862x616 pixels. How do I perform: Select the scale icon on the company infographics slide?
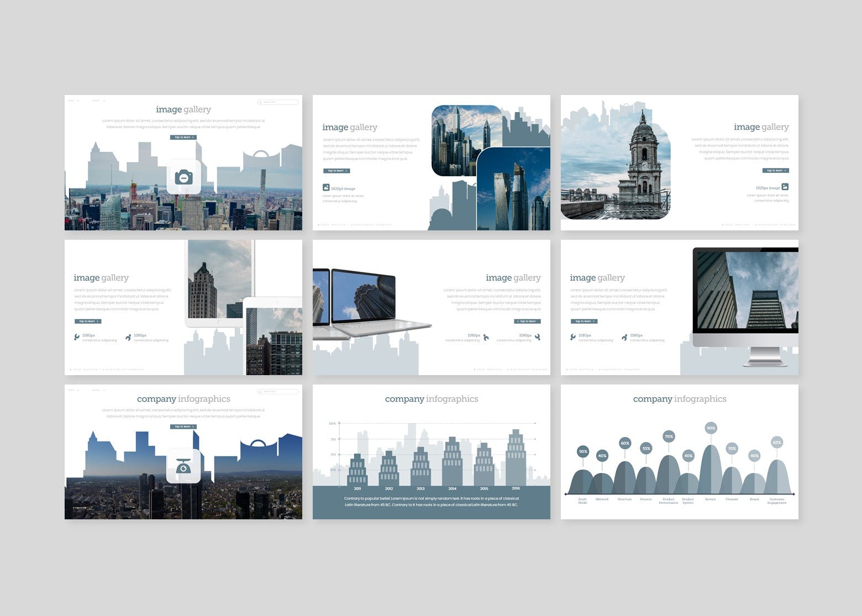coord(184,467)
